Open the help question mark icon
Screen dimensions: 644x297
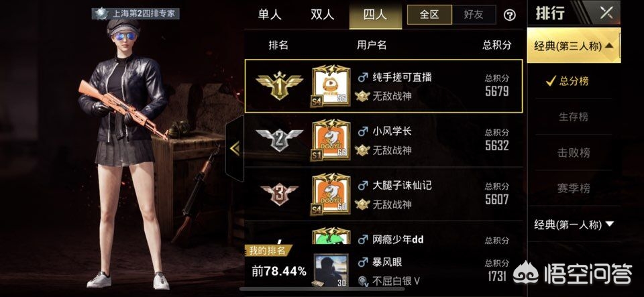tap(509, 15)
